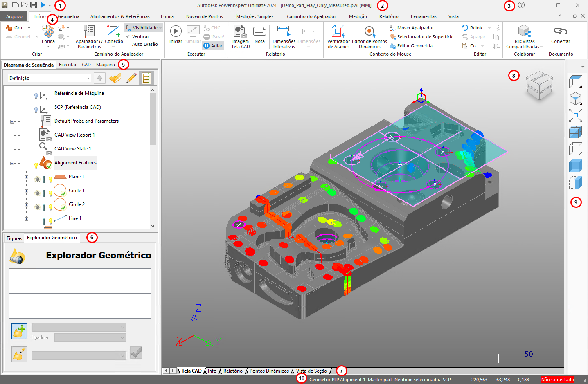This screenshot has height=384, width=588.
Task: Click the Co... paste button
Action: point(473,46)
